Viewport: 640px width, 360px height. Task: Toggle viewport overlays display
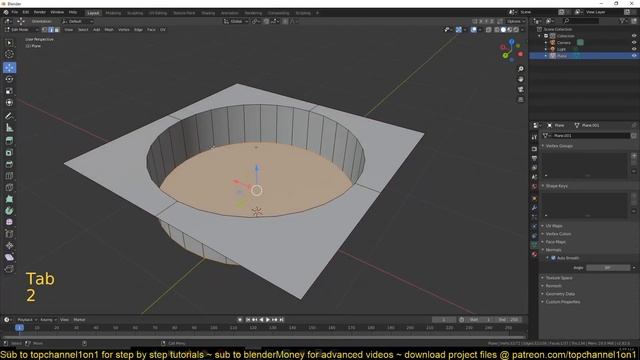[x=473, y=30]
